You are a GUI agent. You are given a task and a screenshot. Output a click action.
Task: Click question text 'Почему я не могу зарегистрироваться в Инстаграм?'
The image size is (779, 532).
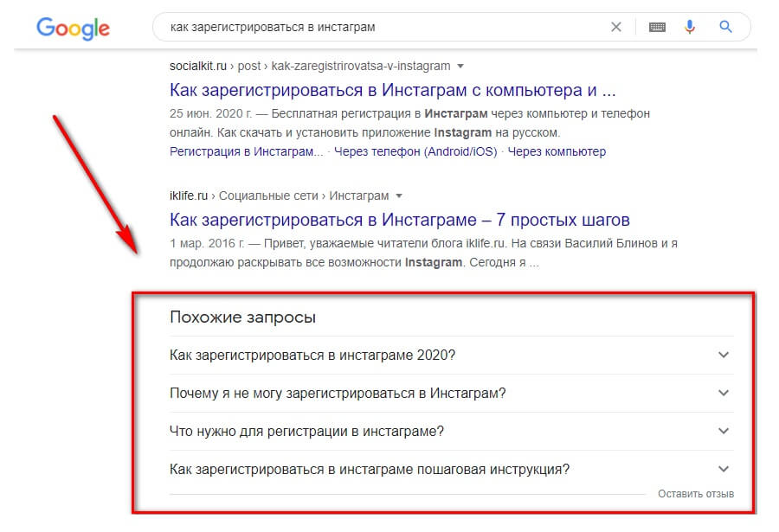click(x=338, y=394)
